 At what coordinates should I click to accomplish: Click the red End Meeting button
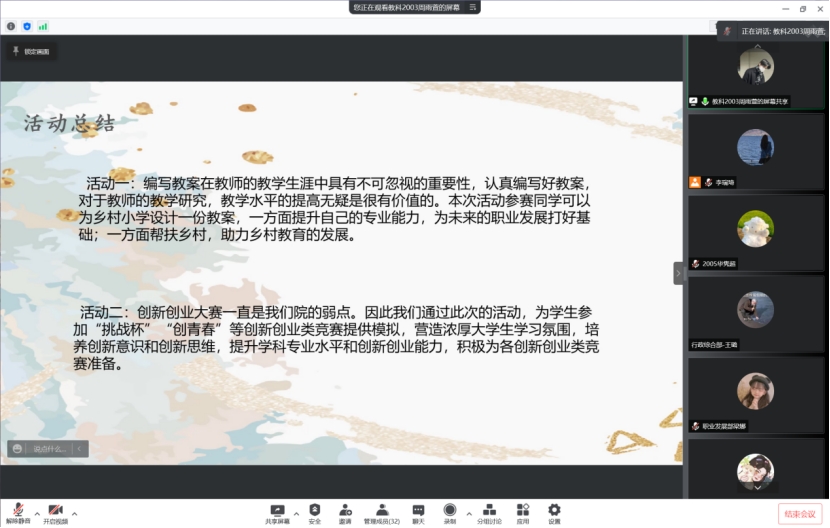(800, 513)
